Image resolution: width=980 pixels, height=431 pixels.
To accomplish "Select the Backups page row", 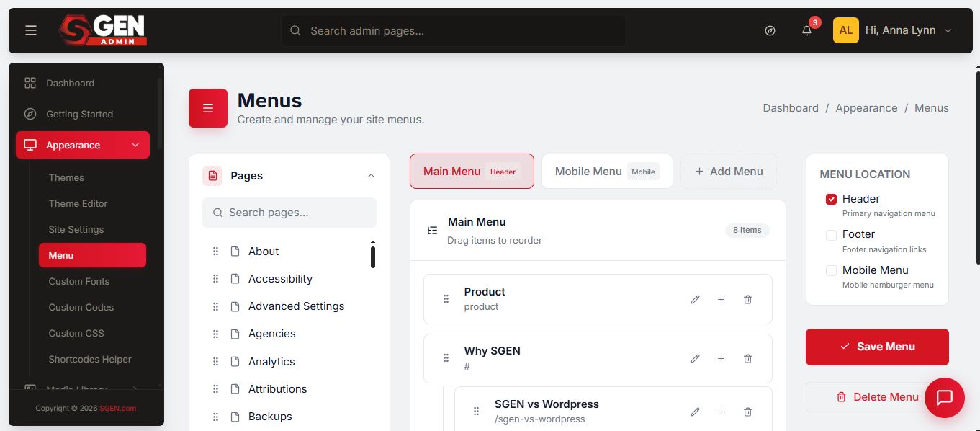I will click(288, 417).
